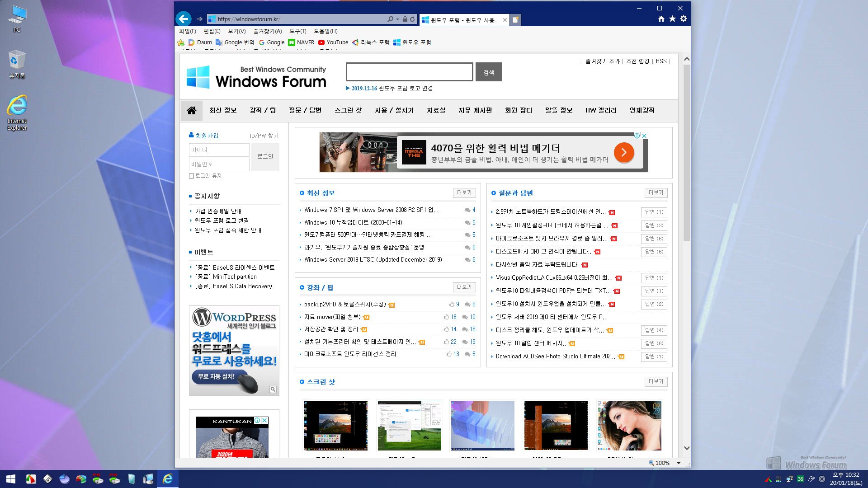This screenshot has height=488, width=868.
Task: Open the blue cubes wallpaper thumbnail
Action: coord(483,426)
